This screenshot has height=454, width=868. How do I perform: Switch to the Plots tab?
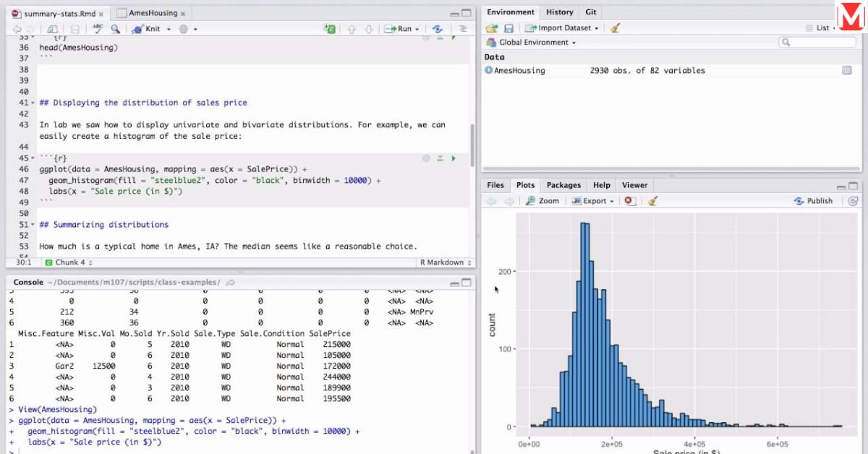coord(525,185)
